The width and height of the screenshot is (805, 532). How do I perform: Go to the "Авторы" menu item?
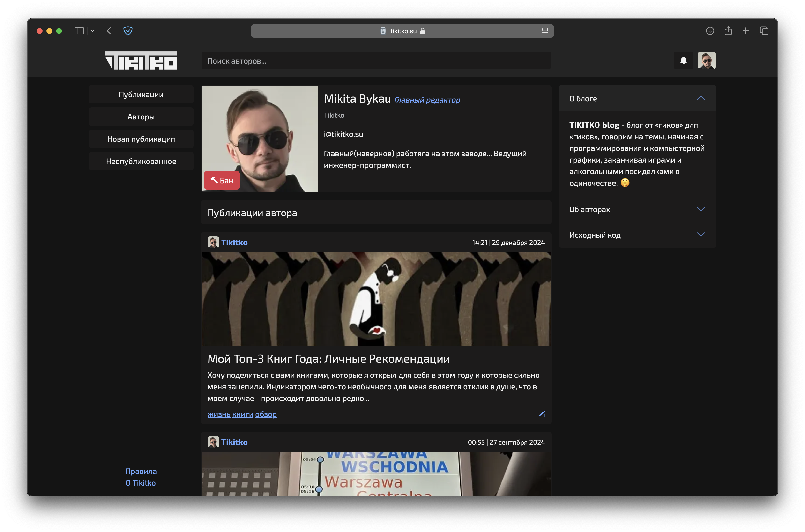pyautogui.click(x=141, y=117)
